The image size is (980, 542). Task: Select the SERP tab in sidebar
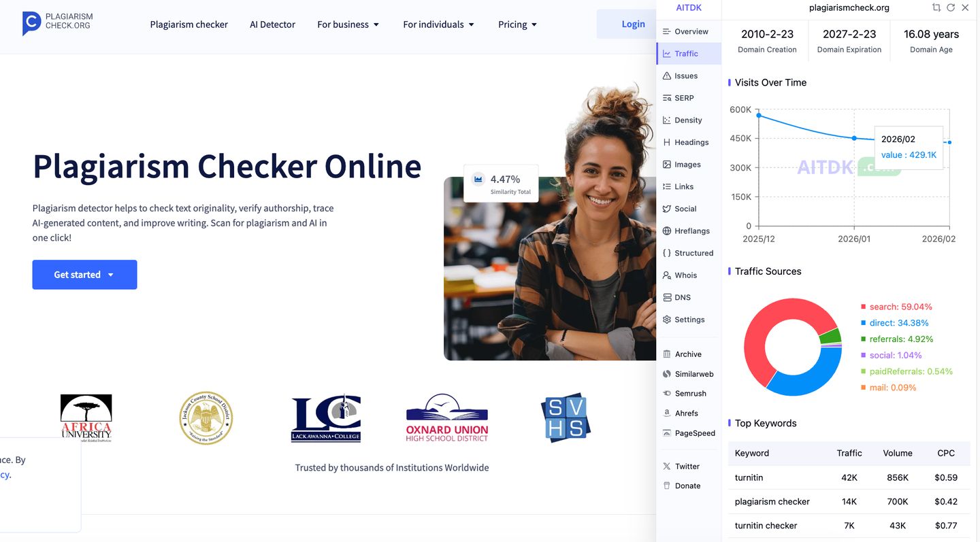click(683, 98)
